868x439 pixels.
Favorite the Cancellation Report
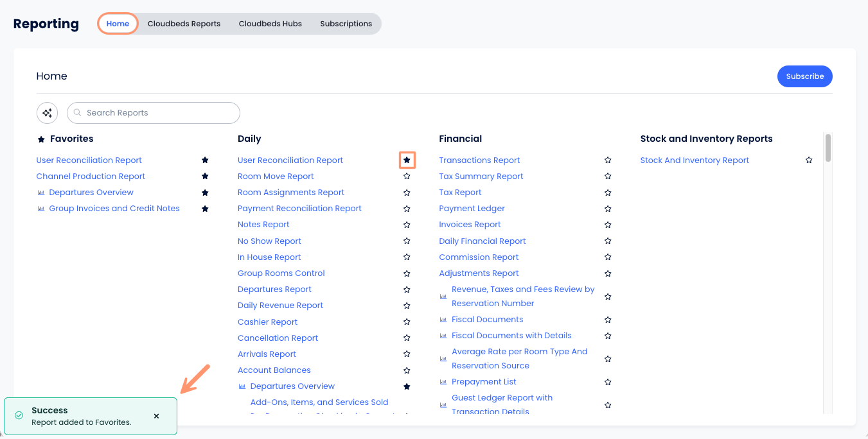[407, 338]
